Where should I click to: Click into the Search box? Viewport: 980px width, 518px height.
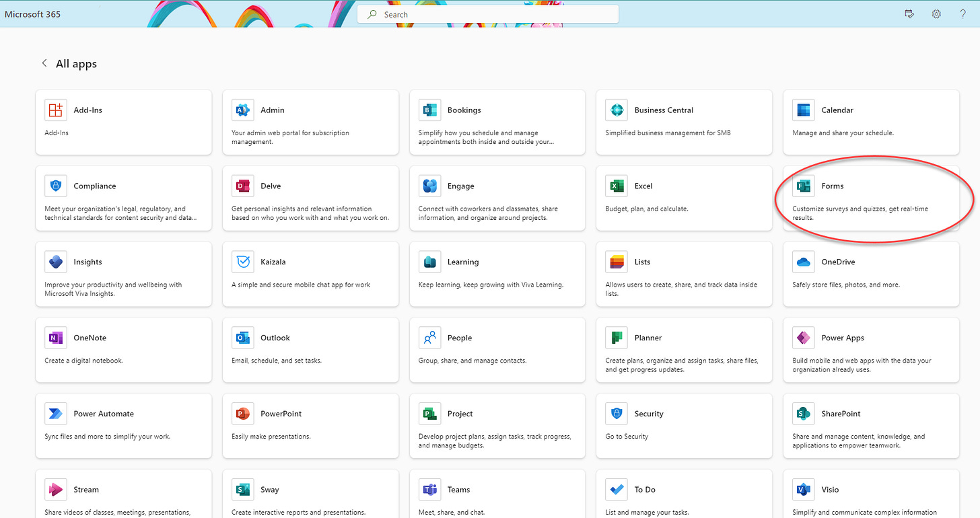488,14
